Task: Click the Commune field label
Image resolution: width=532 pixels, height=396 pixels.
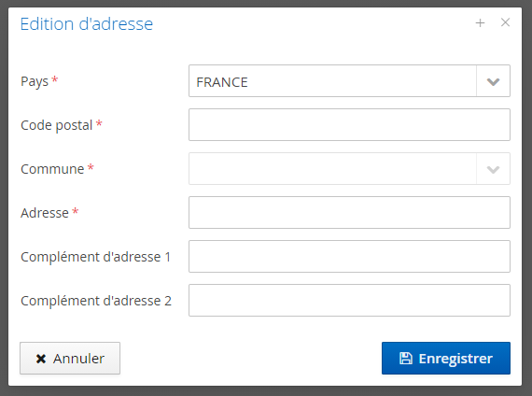Action: pyautogui.click(x=52, y=169)
